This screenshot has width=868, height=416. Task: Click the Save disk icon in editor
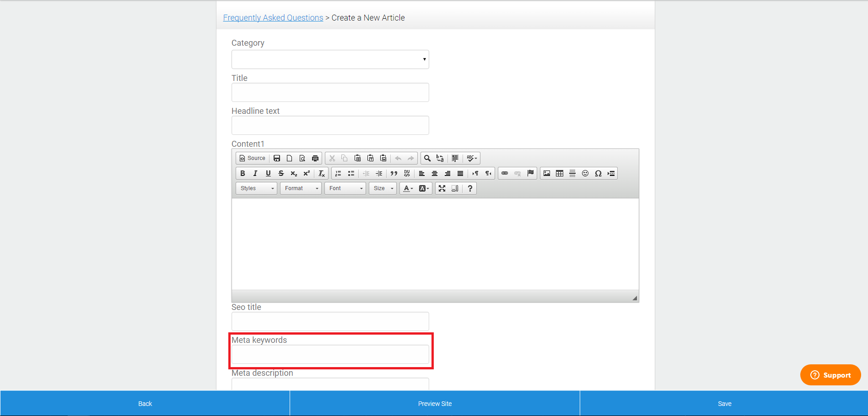coord(277,158)
